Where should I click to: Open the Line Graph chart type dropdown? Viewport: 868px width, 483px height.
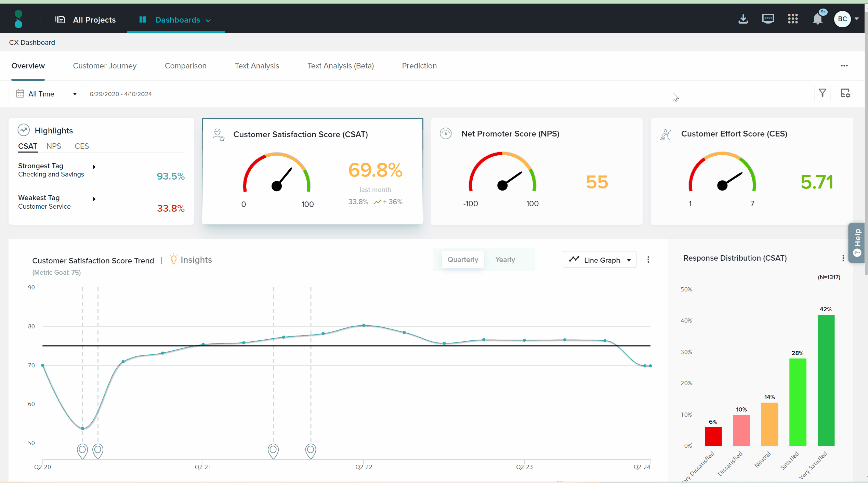coord(600,260)
